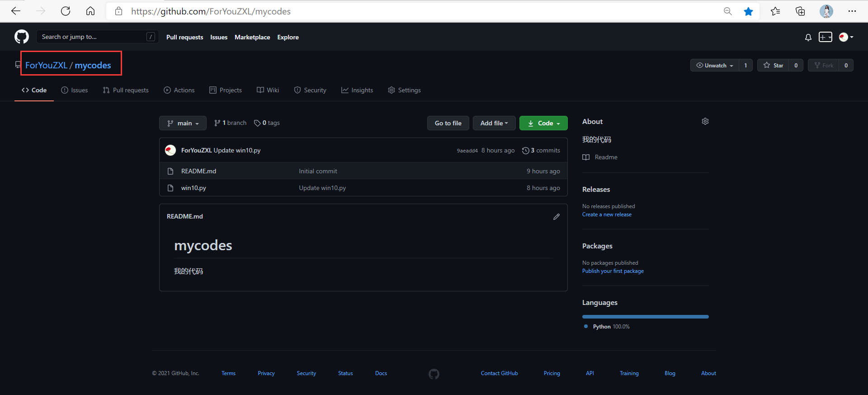Switch to the Projects tab
Screen dimensions: 868x395
[226, 90]
